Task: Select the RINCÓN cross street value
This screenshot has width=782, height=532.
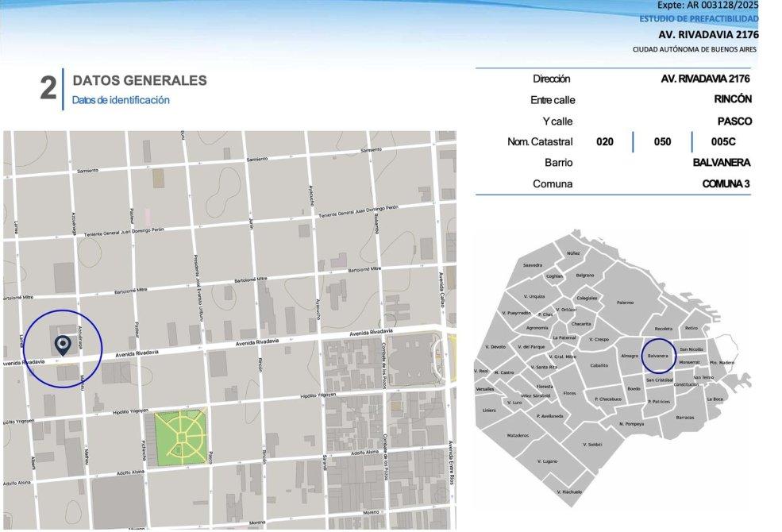Action: pos(733,100)
